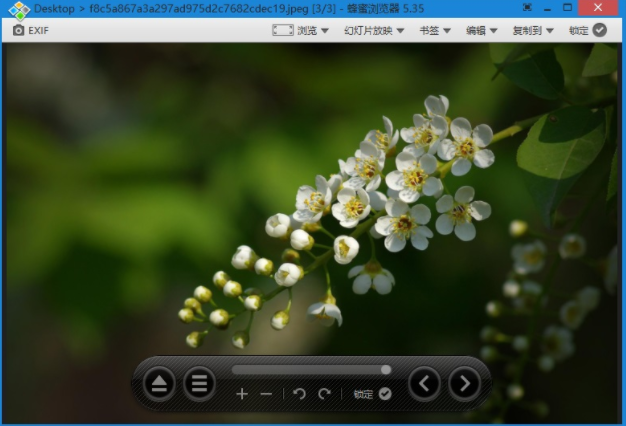
Task: Click the image position slider handle
Action: 386,370
